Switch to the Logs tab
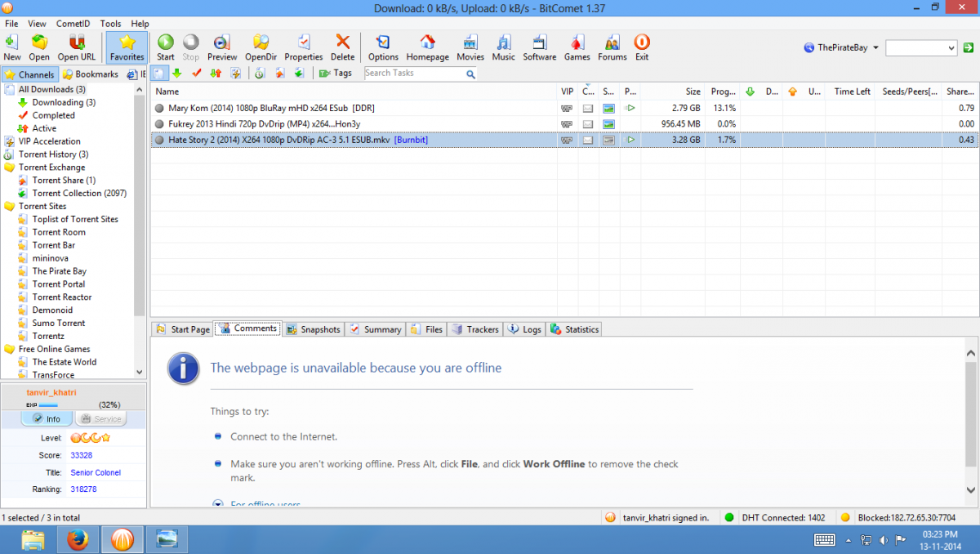The height and width of the screenshot is (554, 980). [524, 329]
